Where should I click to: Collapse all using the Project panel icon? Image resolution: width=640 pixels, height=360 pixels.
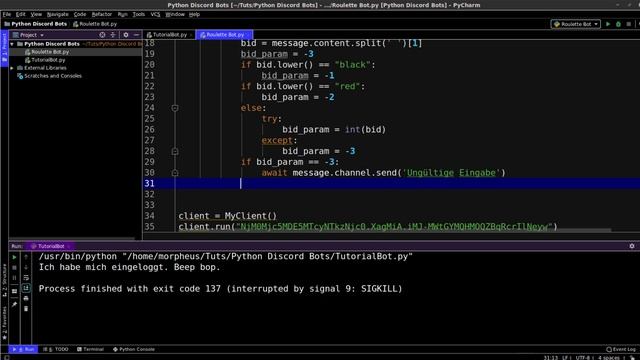(x=113, y=35)
